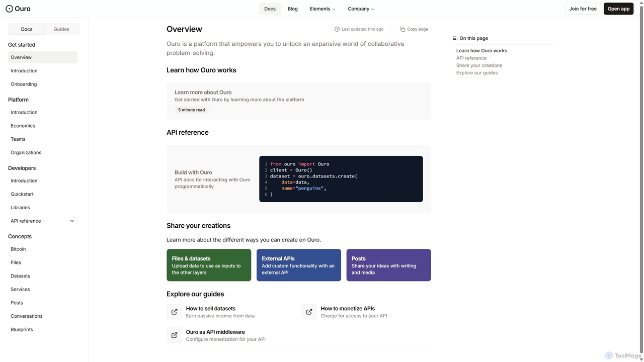Open external link icon for How to monetize APIs
Viewport: 644px width, 362px height.
(x=309, y=312)
